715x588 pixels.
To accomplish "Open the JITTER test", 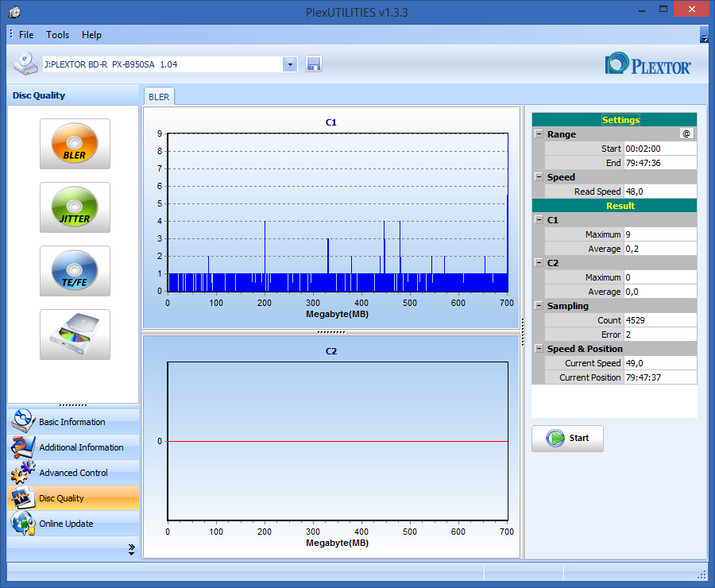I will point(75,207).
